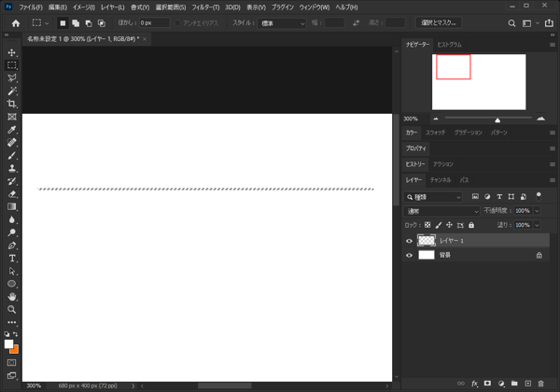Viewport: 560px width, 392px height.
Task: Open the フィルター(T) menu
Action: (205, 7)
